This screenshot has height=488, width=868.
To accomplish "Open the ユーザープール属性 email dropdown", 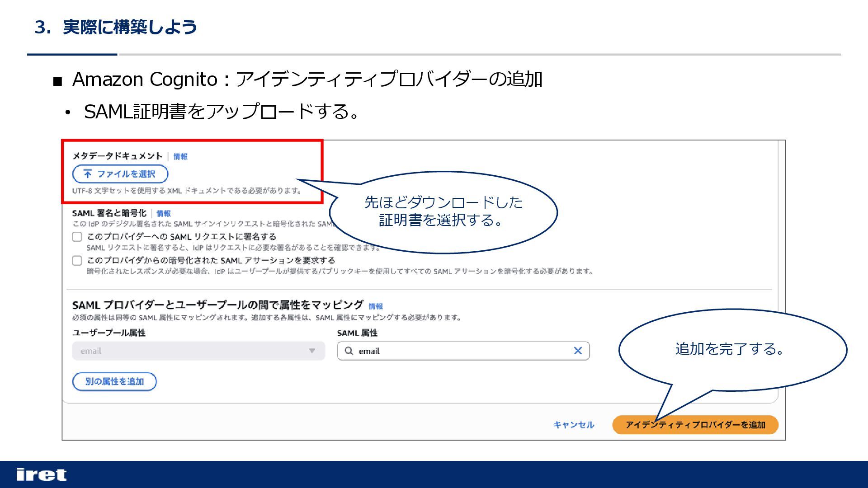I will coord(198,351).
